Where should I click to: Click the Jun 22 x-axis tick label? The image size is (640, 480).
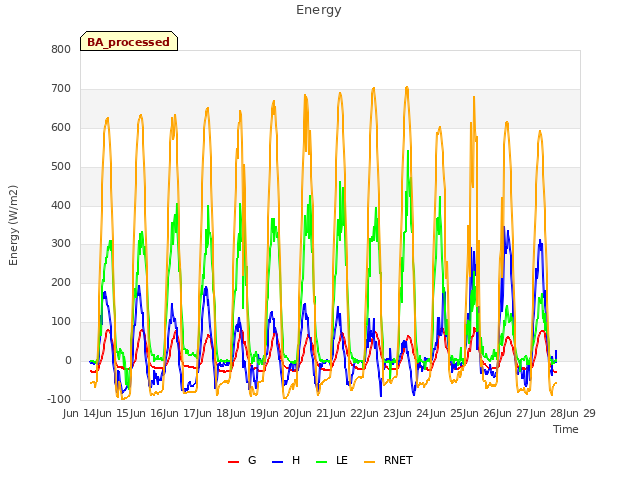(347, 413)
